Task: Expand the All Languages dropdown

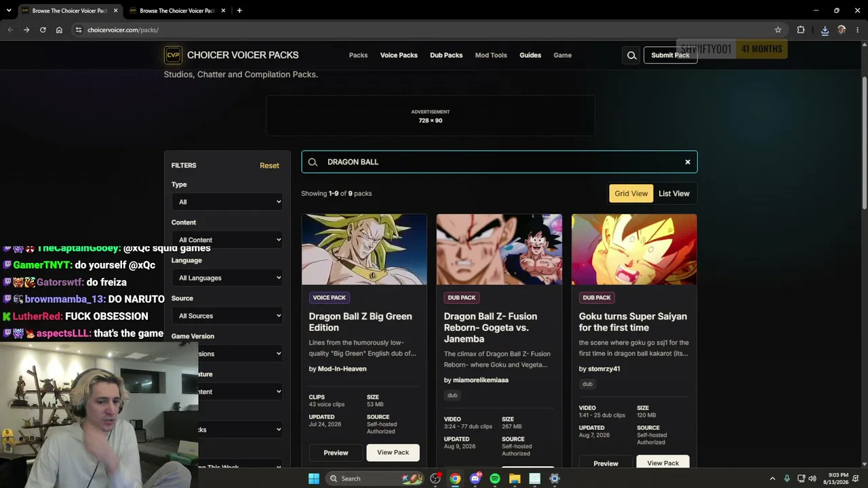Action: 227,278
